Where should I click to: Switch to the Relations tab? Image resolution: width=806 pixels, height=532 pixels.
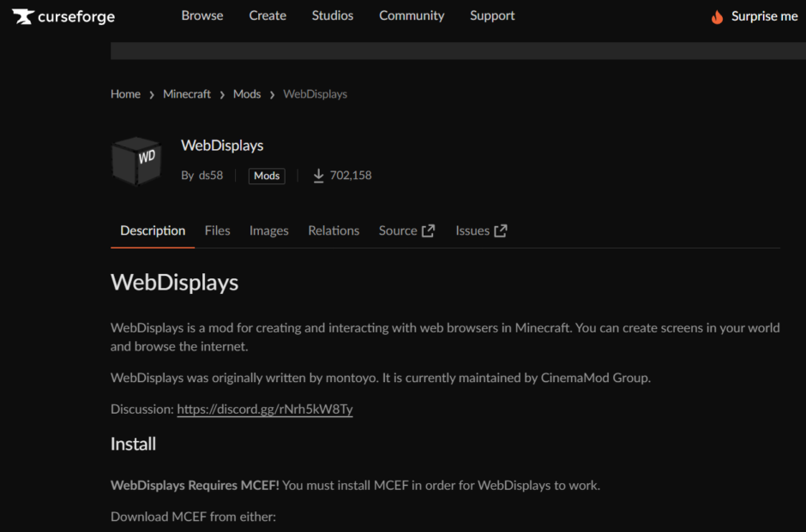pyautogui.click(x=334, y=230)
